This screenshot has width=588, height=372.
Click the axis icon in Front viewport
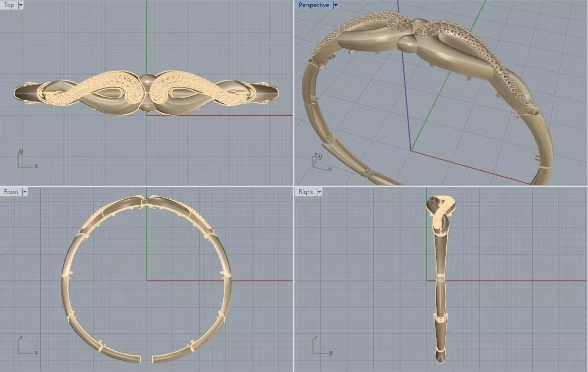27,345
